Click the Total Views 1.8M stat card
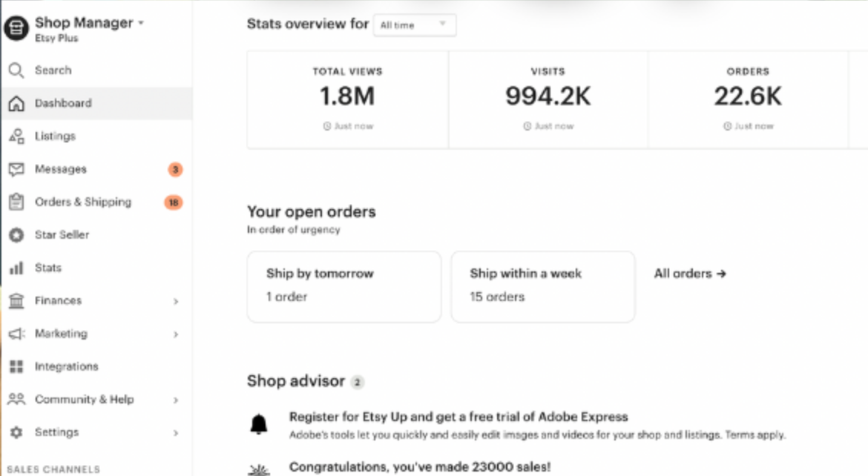This screenshot has height=476, width=868. (x=348, y=99)
